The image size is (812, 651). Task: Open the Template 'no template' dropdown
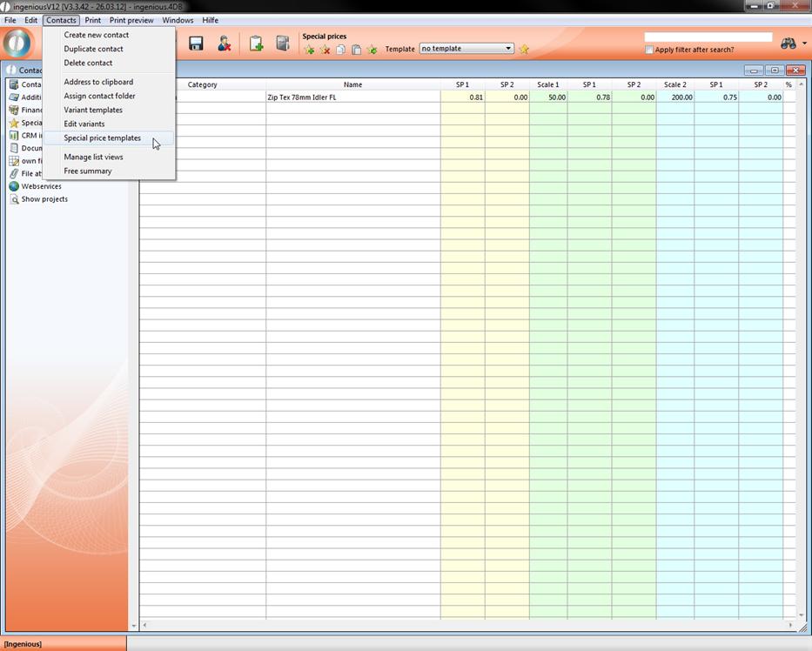point(466,49)
